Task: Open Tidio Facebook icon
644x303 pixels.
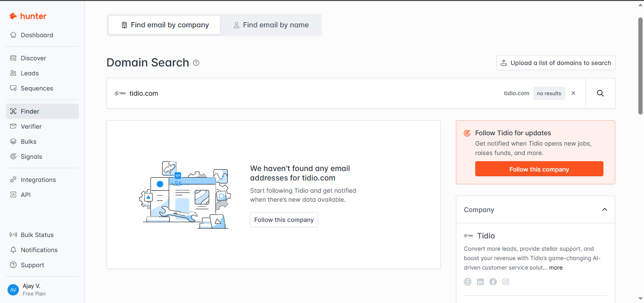Action: click(493, 282)
